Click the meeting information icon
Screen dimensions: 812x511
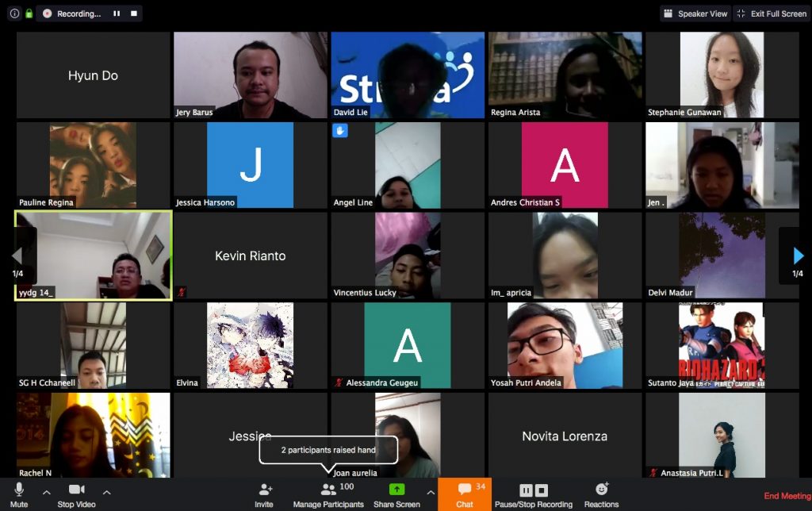14,13
